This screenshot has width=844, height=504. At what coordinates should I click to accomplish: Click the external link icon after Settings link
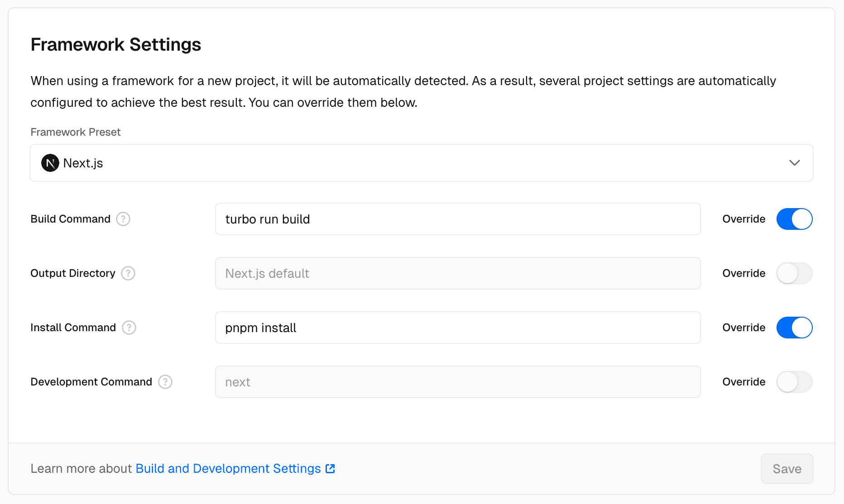(x=331, y=469)
